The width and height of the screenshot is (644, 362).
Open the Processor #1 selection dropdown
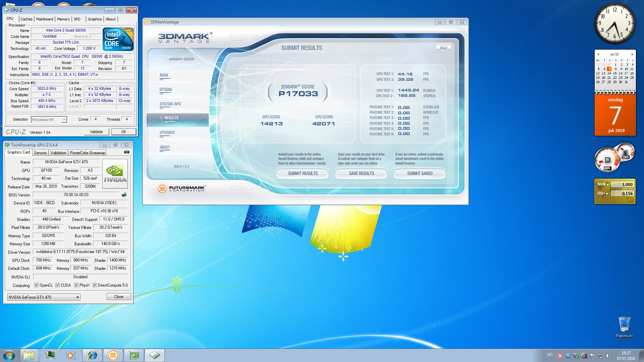[x=49, y=120]
